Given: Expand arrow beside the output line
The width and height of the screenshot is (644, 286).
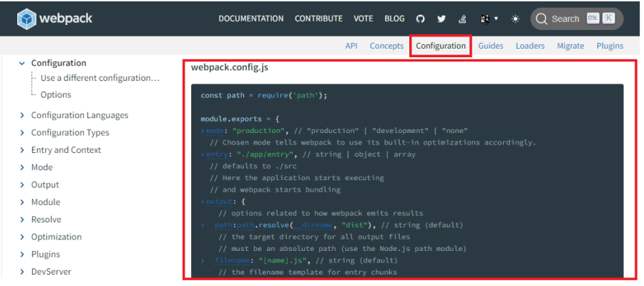Looking at the screenshot, I should [x=203, y=202].
